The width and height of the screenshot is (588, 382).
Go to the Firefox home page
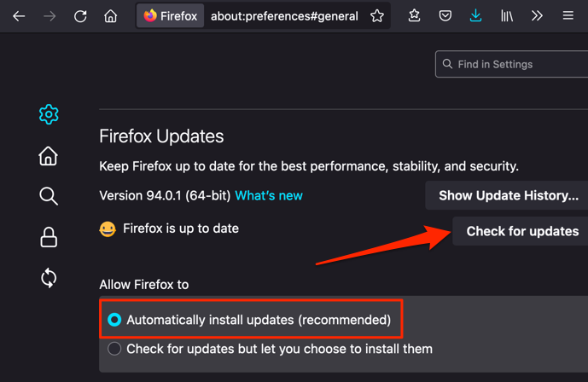(x=111, y=16)
